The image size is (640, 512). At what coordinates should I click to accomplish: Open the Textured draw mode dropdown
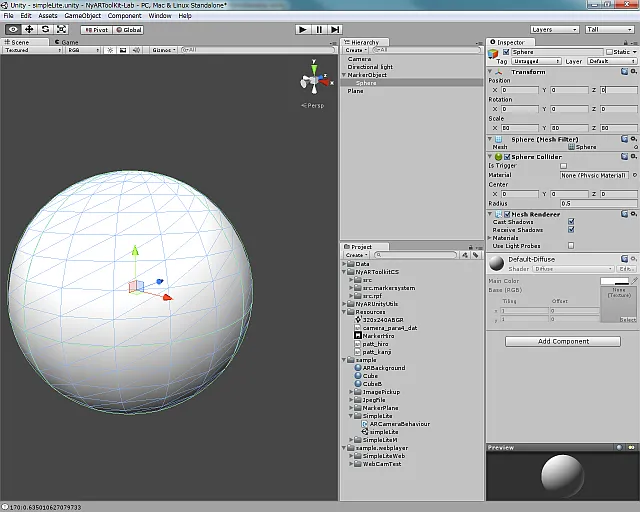pos(33,50)
